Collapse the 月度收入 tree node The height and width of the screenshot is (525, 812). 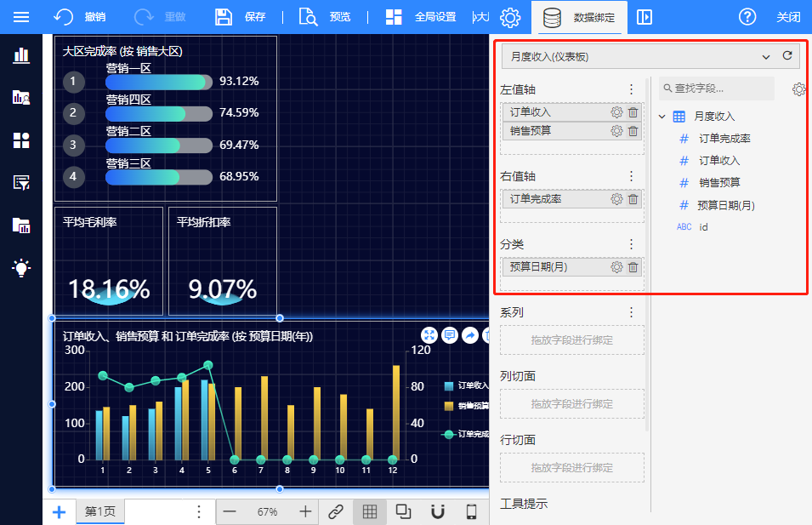[662, 117]
